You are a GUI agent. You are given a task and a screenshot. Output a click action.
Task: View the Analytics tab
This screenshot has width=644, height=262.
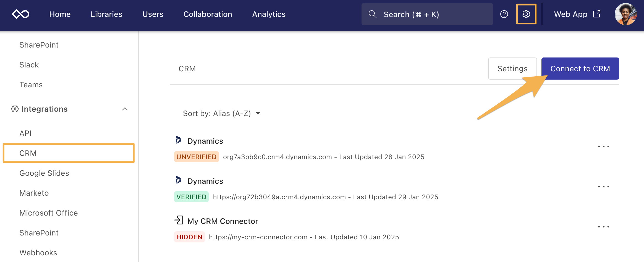click(x=269, y=14)
